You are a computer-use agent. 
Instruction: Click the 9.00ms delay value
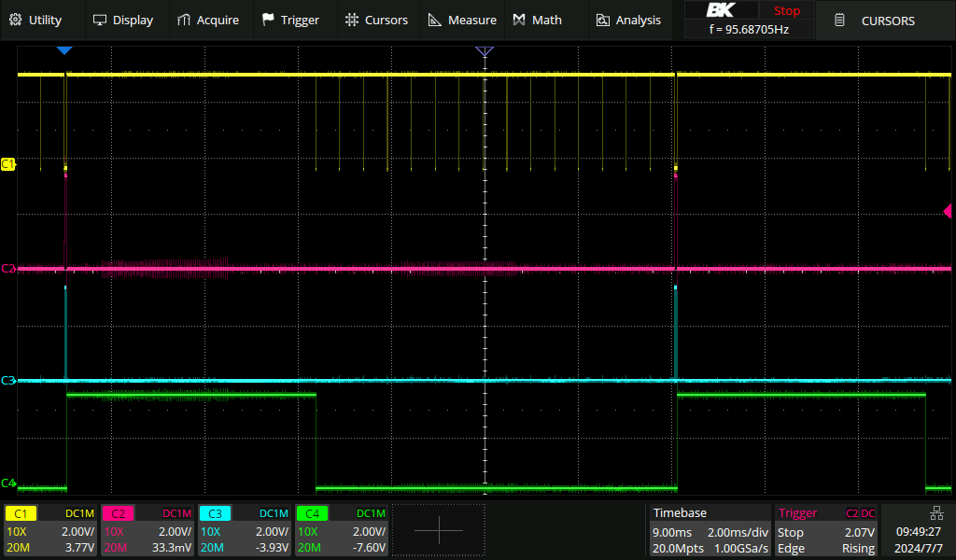[x=672, y=532]
